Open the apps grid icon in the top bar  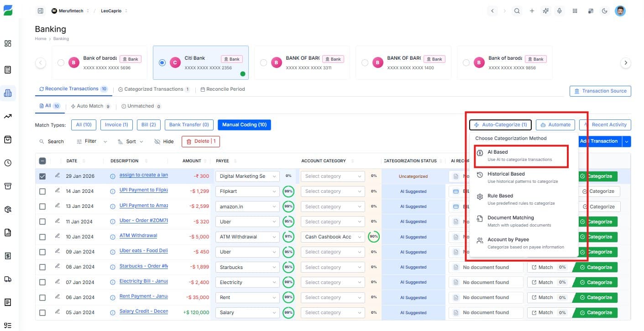coord(575,10)
